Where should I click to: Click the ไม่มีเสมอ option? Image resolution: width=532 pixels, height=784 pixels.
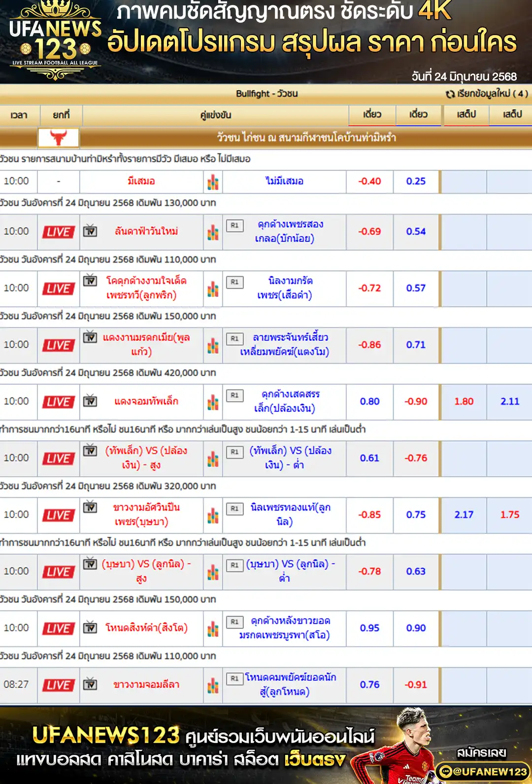click(x=284, y=181)
